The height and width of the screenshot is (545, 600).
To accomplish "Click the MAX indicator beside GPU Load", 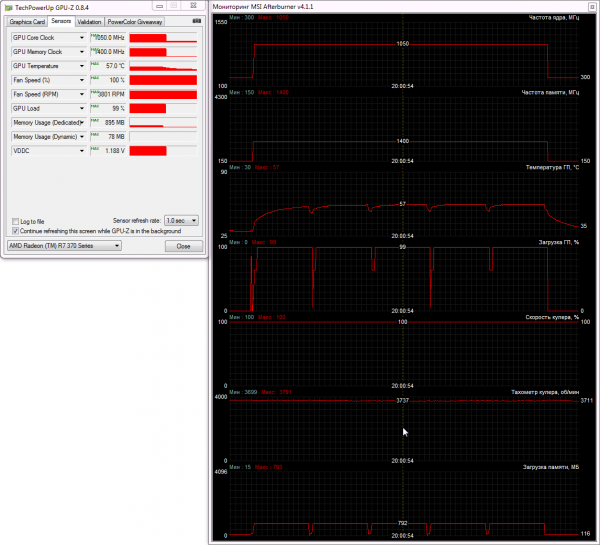I will pyautogui.click(x=95, y=106).
